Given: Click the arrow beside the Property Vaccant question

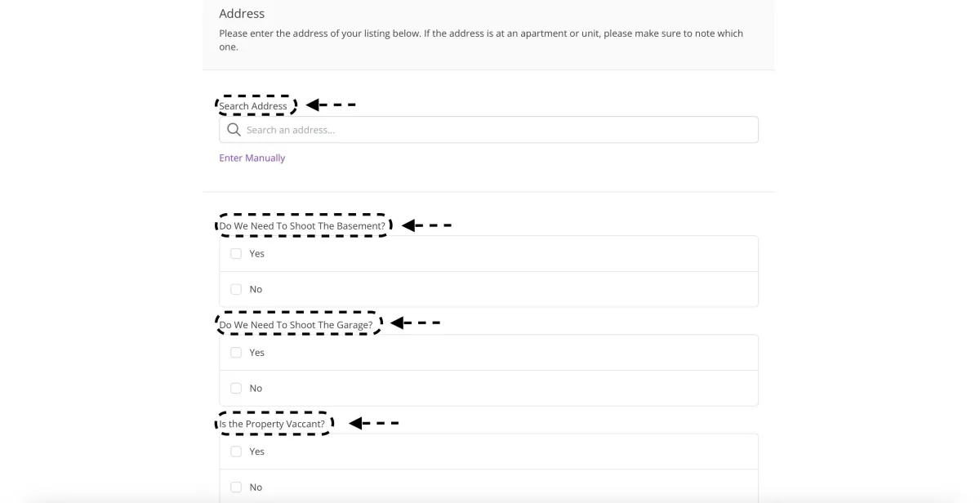Looking at the screenshot, I should (x=374, y=423).
